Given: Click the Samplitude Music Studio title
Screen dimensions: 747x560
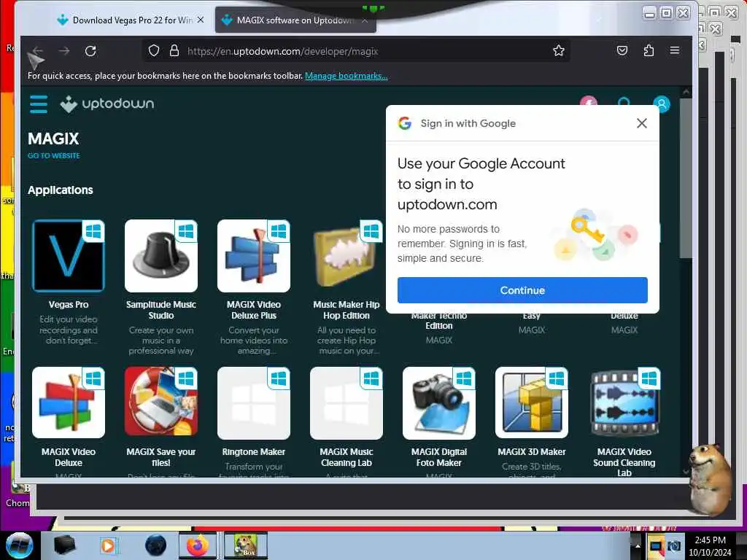Looking at the screenshot, I should point(161,310).
